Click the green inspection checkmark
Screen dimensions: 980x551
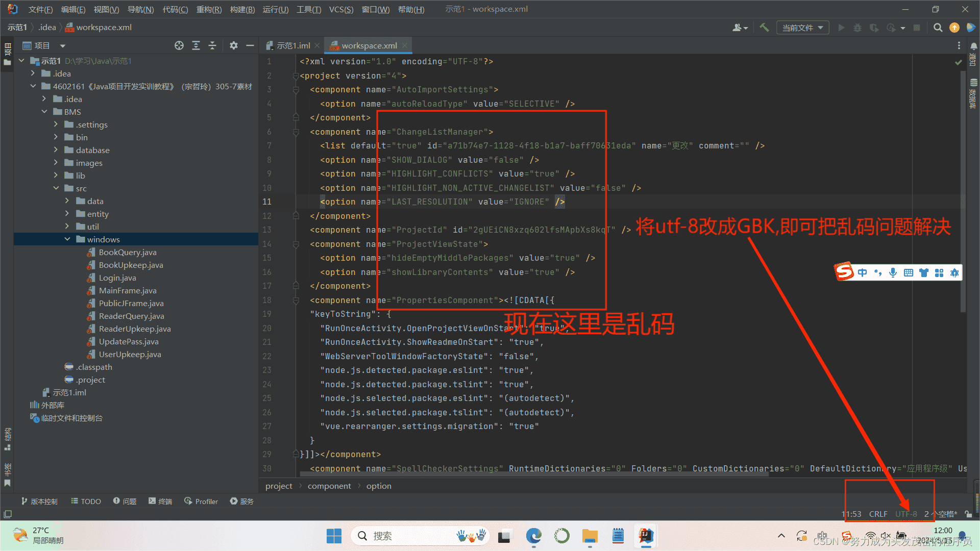coord(958,62)
